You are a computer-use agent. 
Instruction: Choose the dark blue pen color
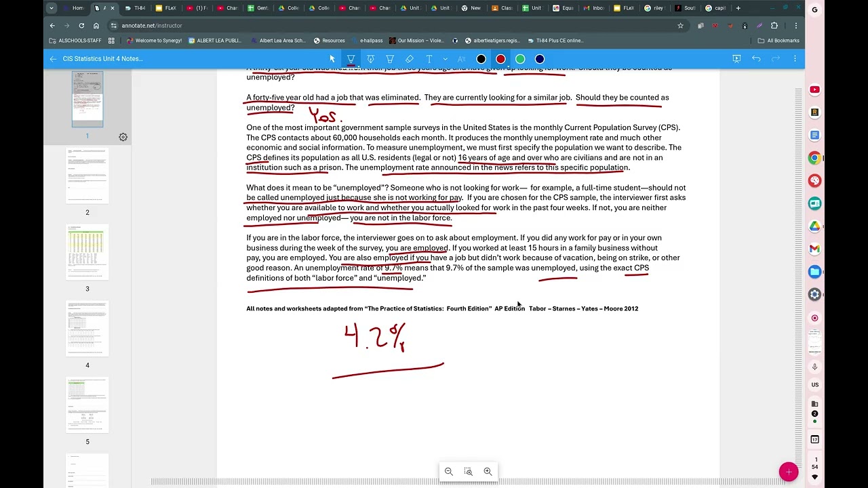pos(540,59)
